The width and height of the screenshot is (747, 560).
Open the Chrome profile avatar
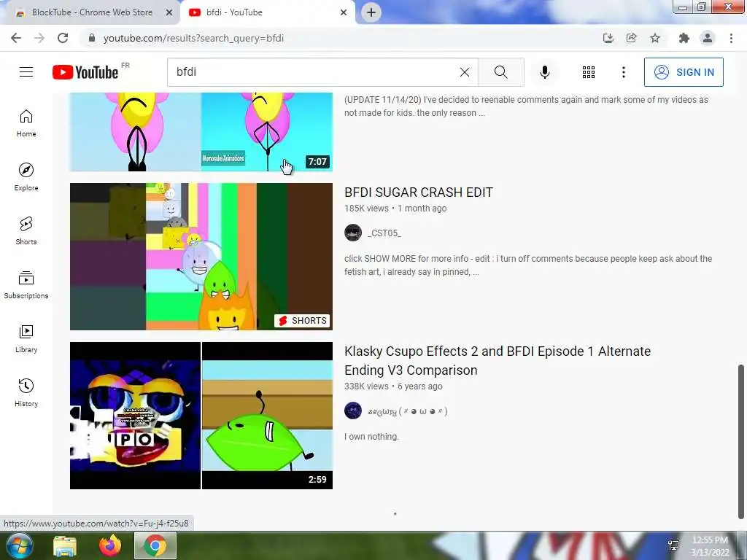tap(708, 38)
